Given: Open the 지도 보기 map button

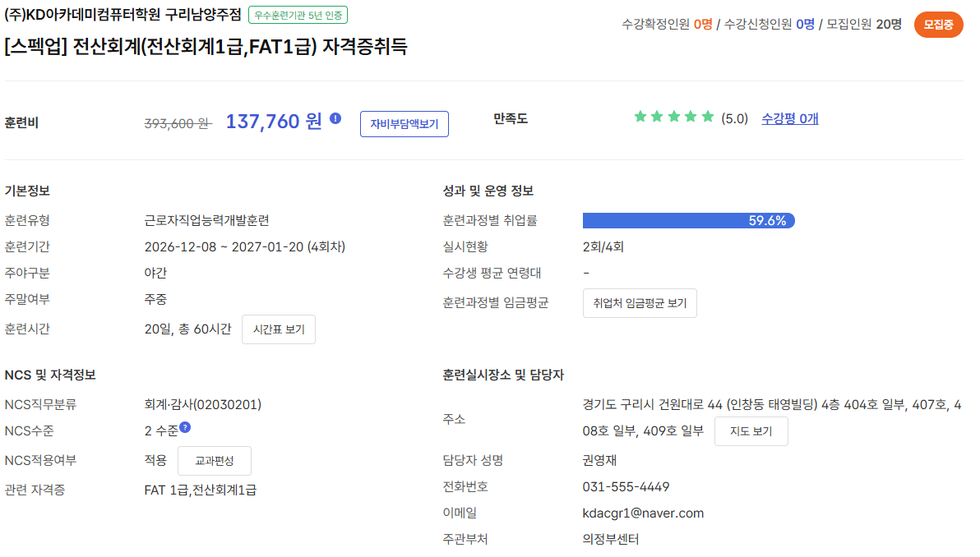Looking at the screenshot, I should click(x=751, y=431).
